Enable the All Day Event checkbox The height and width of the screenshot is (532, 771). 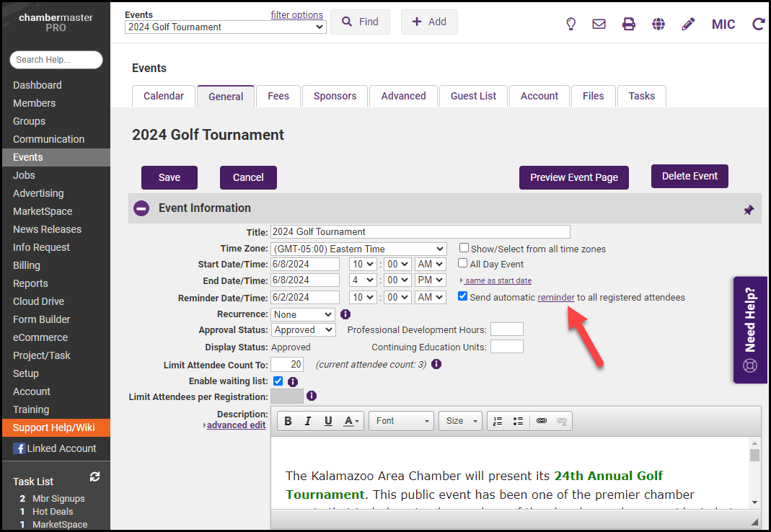(464, 264)
